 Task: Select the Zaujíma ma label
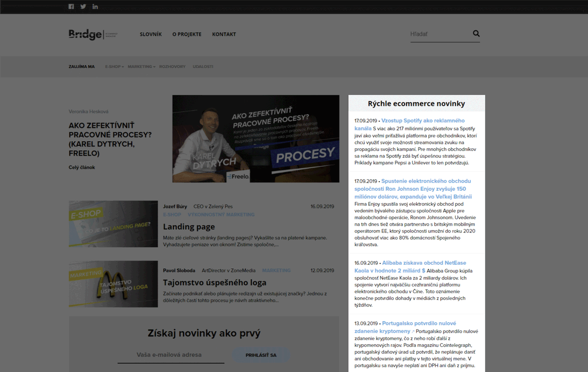click(x=81, y=67)
